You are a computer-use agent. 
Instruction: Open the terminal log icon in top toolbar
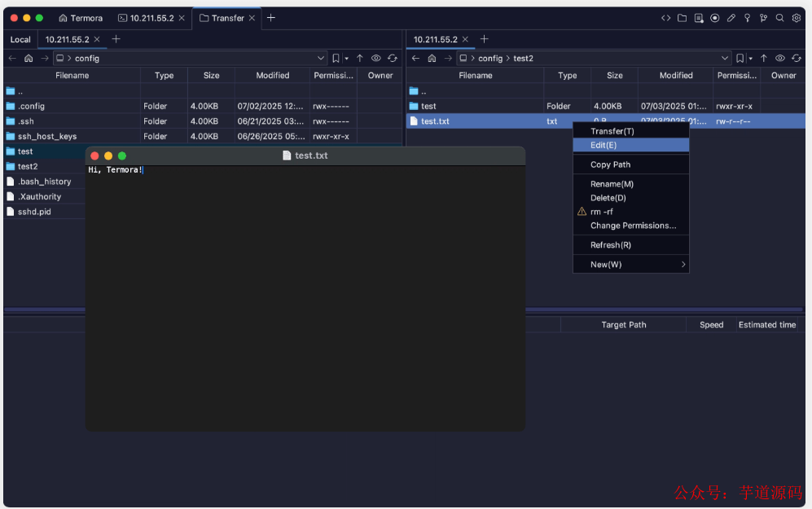click(x=699, y=18)
